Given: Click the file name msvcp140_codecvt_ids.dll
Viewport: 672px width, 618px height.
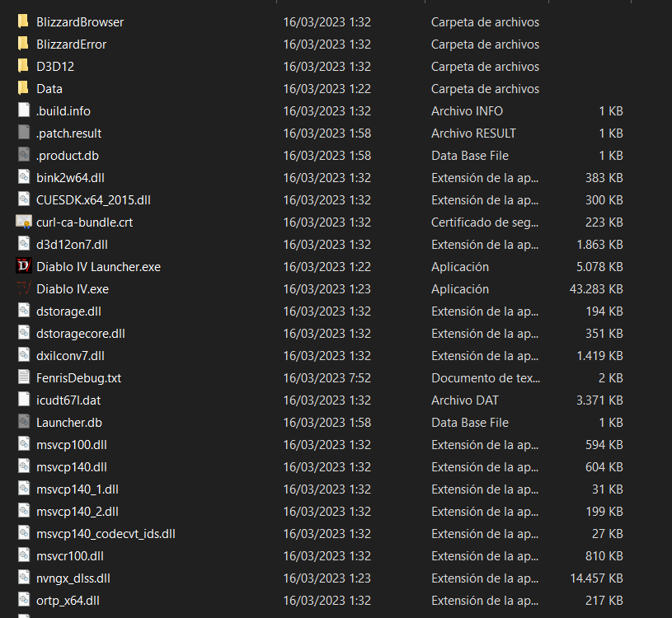Looking at the screenshot, I should click(x=106, y=534).
